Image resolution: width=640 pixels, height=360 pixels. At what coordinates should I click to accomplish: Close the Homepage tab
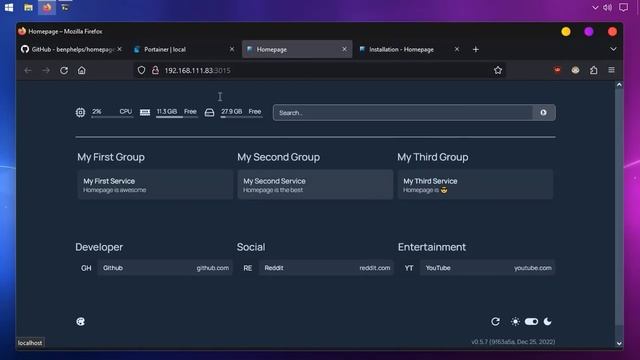[x=344, y=49]
